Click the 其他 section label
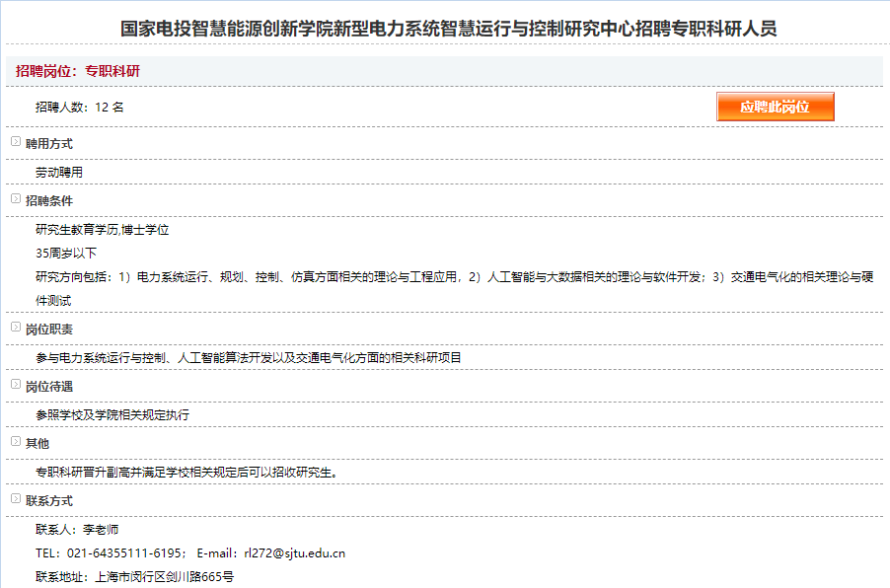Screen dimensions: 890x588 tap(37, 444)
